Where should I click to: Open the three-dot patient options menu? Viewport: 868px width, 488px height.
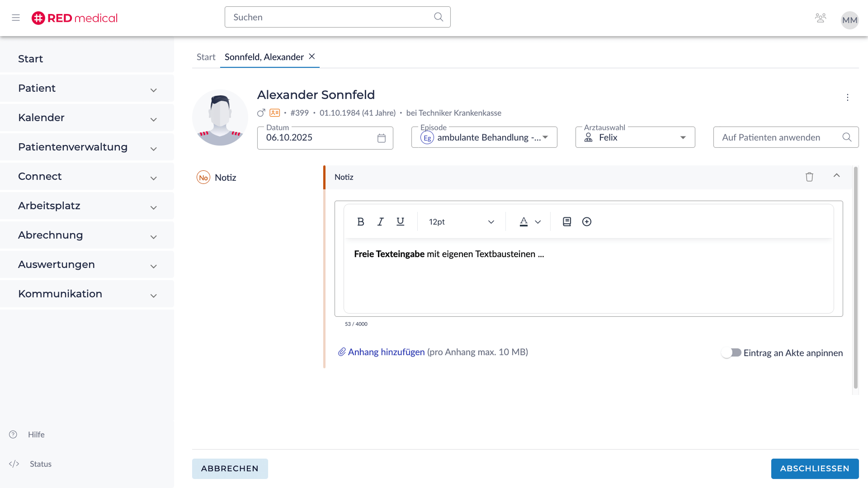coord(848,98)
